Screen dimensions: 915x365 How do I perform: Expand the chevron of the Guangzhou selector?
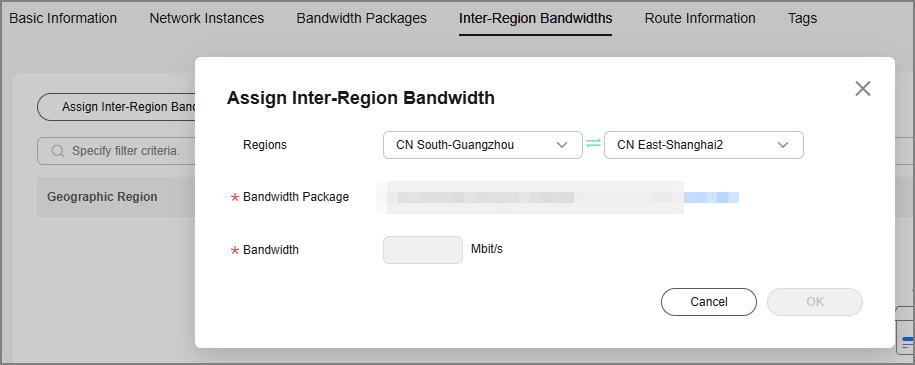point(562,145)
